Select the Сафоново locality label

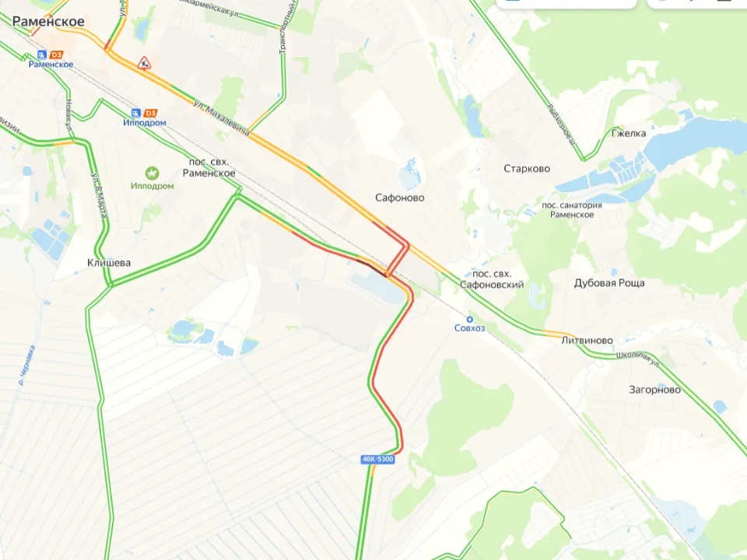(x=400, y=198)
